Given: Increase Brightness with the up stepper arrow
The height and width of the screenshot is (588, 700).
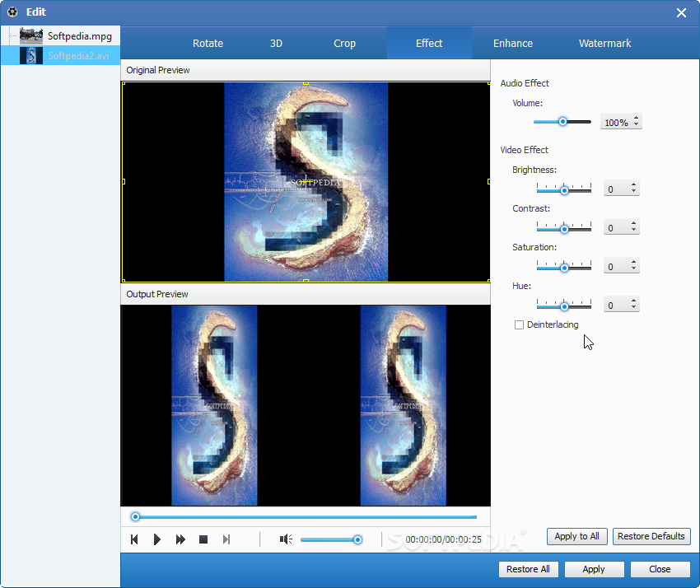Looking at the screenshot, I should (633, 184).
